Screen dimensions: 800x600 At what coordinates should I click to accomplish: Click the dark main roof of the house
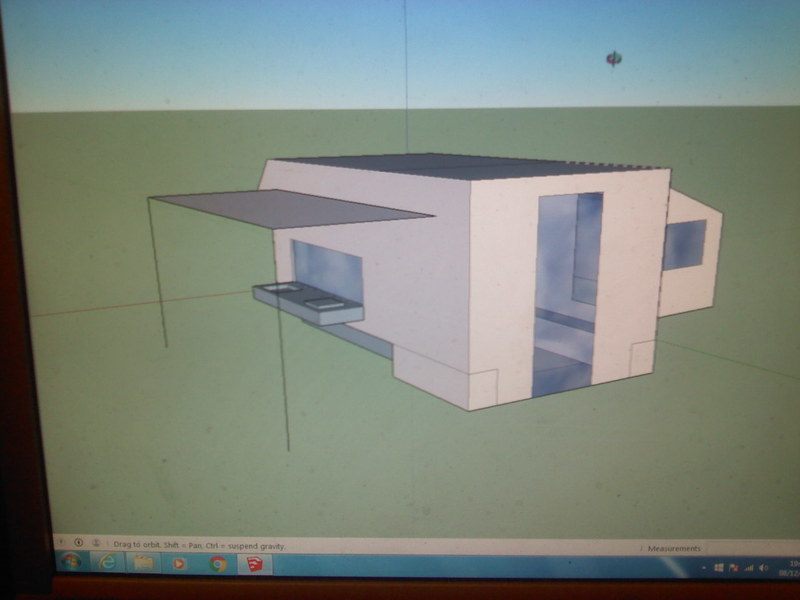tap(457, 166)
